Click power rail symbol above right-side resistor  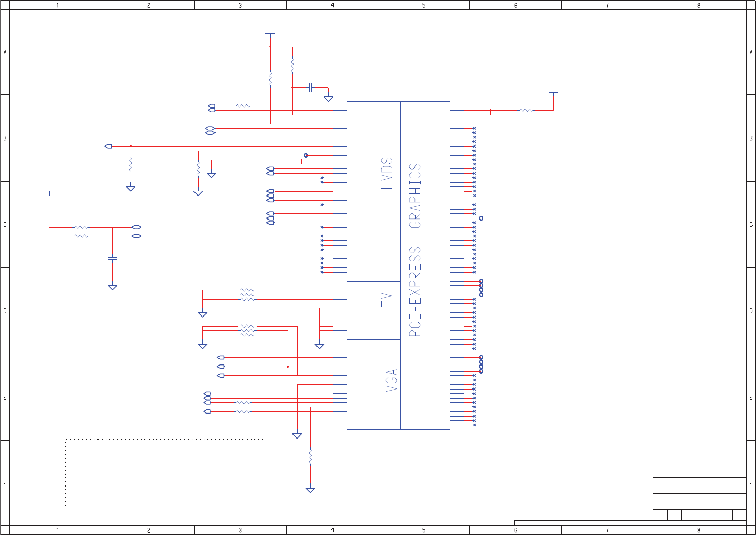click(x=553, y=93)
